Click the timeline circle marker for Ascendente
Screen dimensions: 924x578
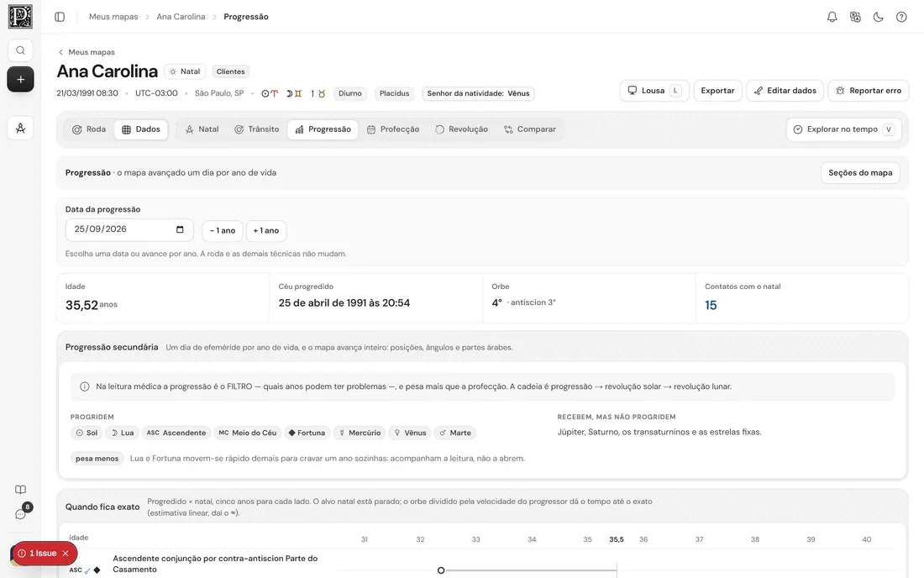click(x=441, y=570)
